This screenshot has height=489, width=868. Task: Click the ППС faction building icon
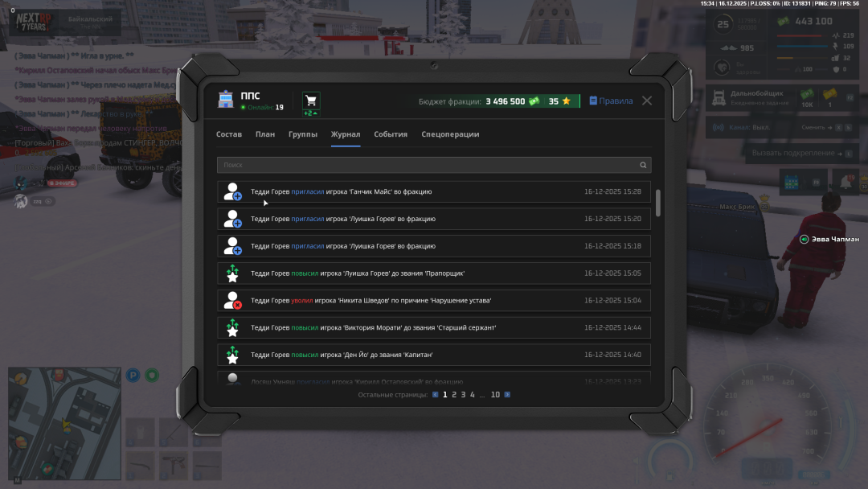tap(226, 101)
